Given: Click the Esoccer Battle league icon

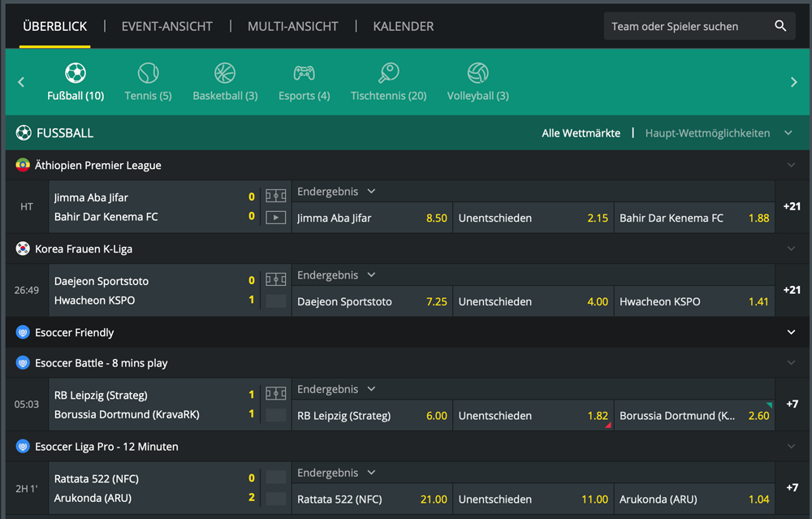Looking at the screenshot, I should (23, 362).
